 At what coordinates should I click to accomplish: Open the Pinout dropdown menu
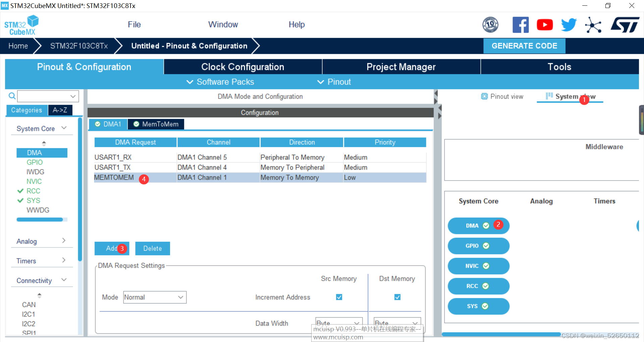click(334, 82)
